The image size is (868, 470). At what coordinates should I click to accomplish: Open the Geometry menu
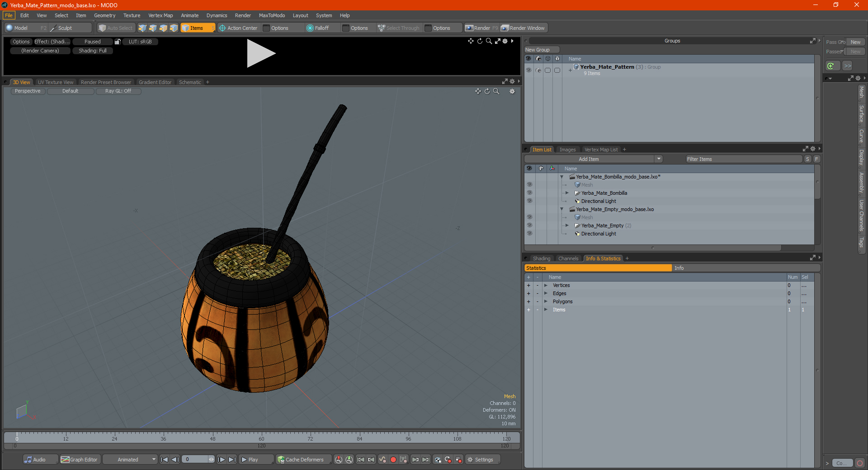click(104, 15)
